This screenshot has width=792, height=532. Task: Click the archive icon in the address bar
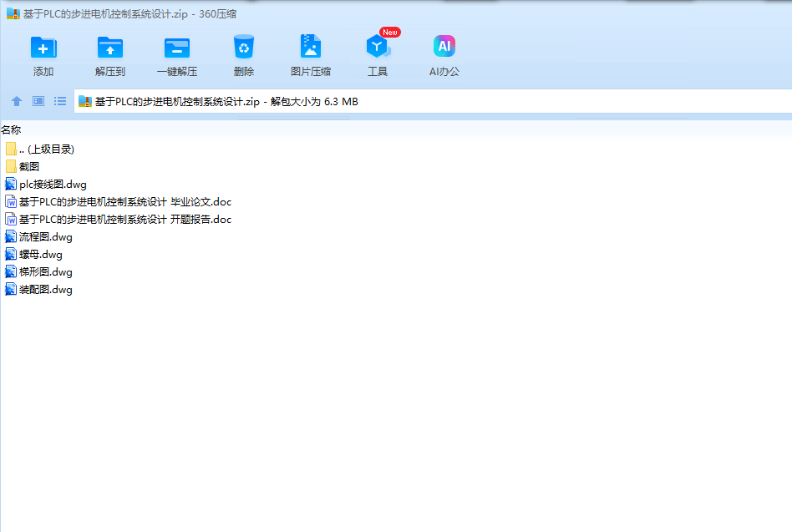[85, 101]
